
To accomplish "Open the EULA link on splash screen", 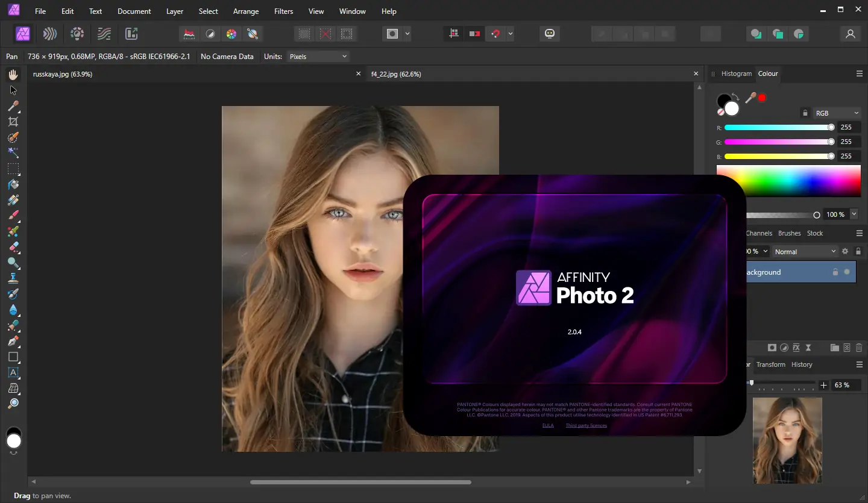I will (548, 426).
